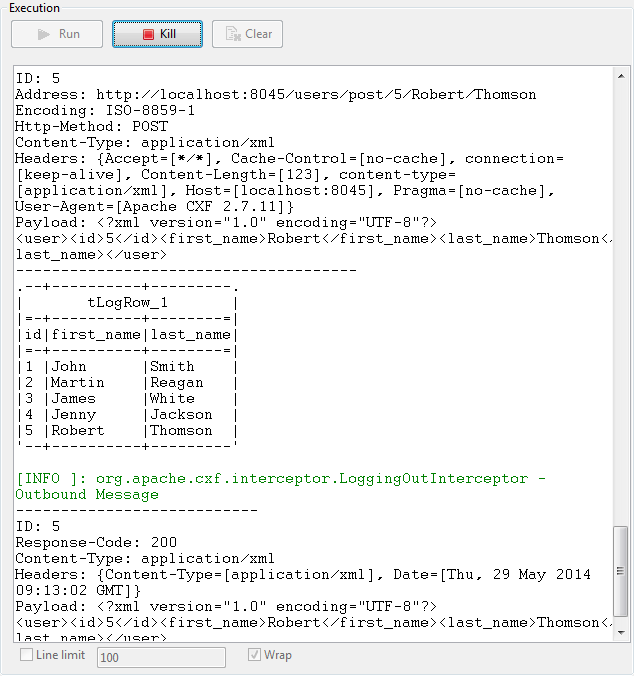This screenshot has width=634, height=676.
Task: Toggle the Wrap checkbox
Action: [x=254, y=655]
